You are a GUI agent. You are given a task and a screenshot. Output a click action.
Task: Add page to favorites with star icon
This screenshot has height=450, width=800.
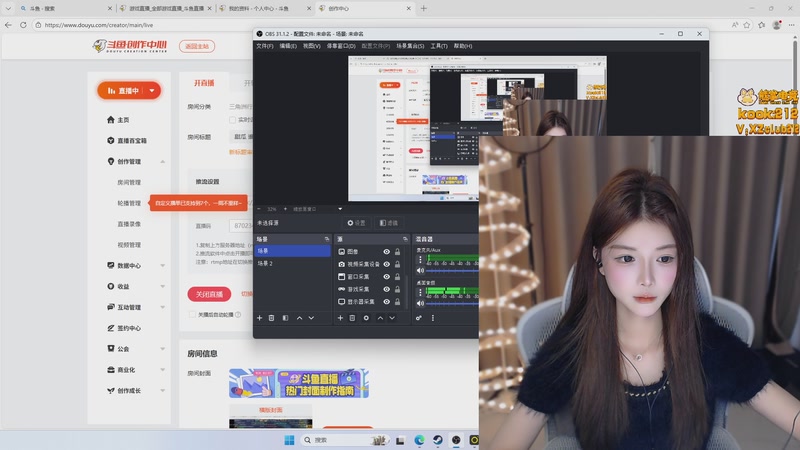point(747,24)
